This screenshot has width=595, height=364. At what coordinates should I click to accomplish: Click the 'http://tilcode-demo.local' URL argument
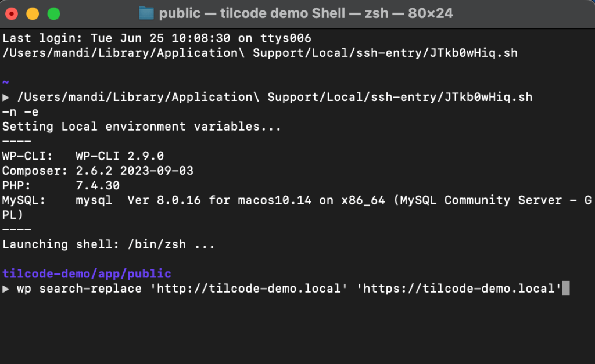click(x=245, y=289)
